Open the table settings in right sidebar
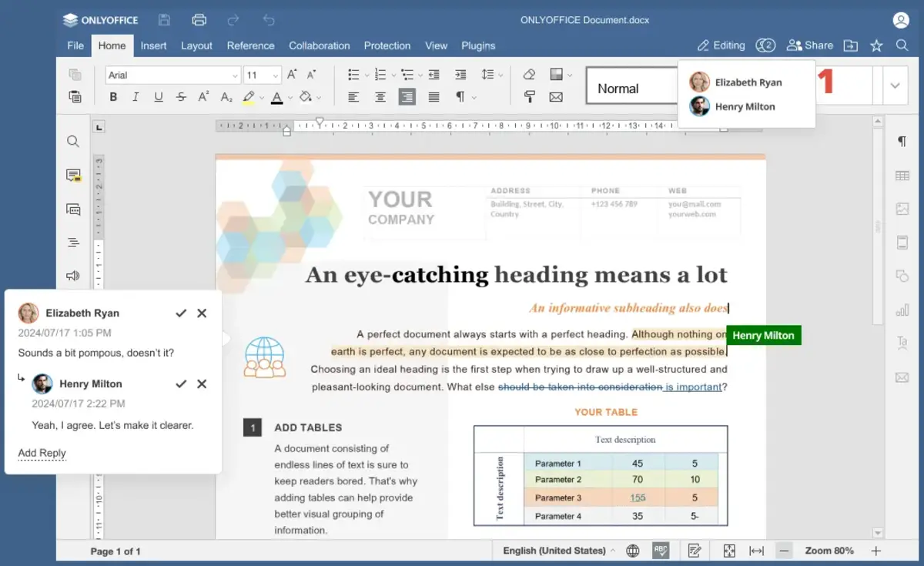The height and width of the screenshot is (566, 924). click(902, 176)
